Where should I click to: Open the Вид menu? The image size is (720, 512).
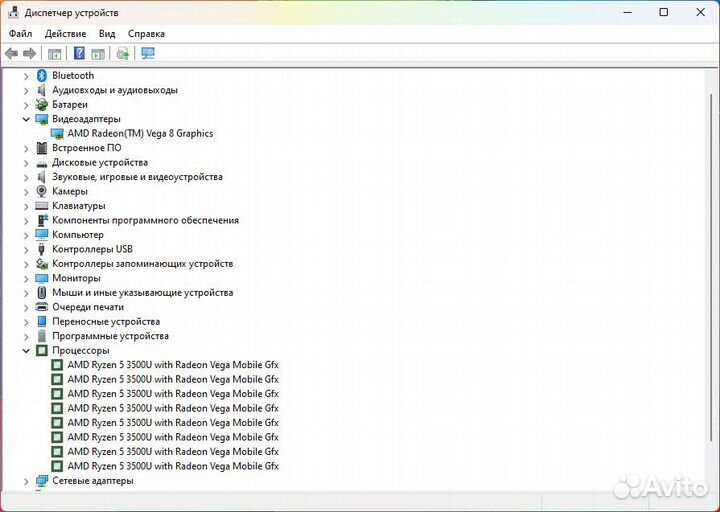pos(107,33)
